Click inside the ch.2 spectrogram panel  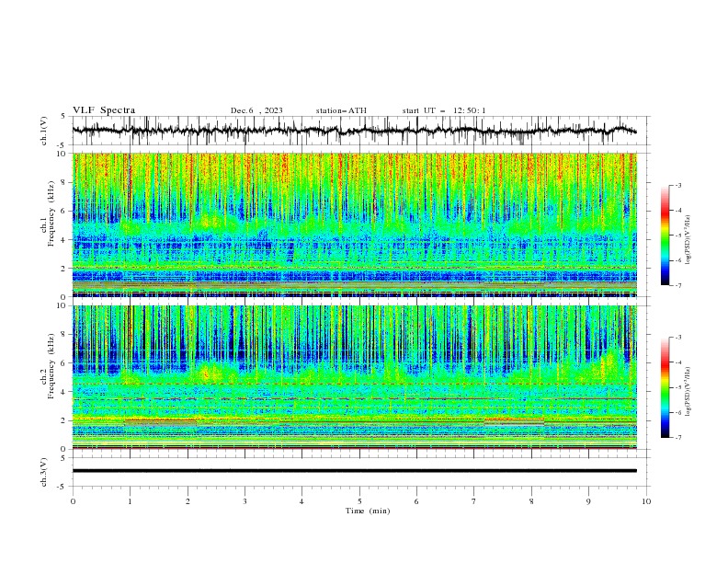[355, 377]
